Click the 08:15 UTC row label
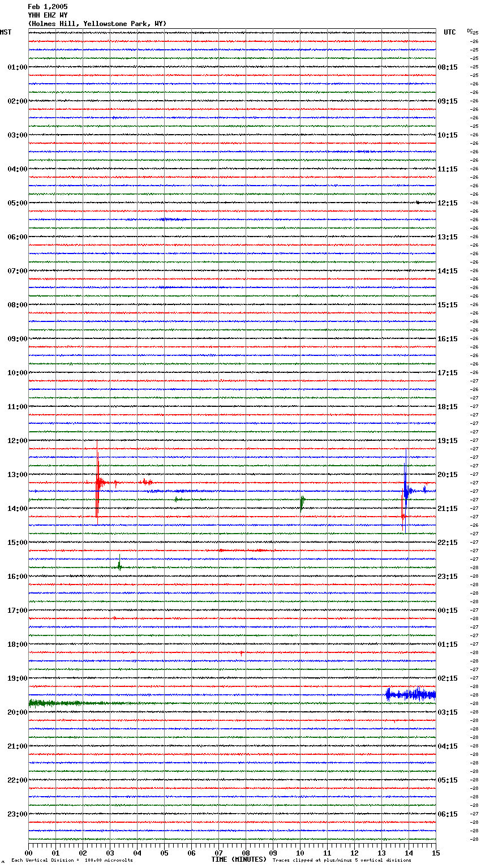The width and height of the screenshot is (481, 868). click(x=448, y=67)
